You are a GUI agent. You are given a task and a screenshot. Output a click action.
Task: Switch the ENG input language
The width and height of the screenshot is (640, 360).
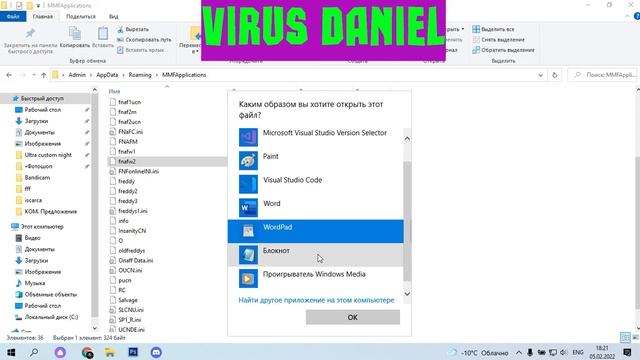(x=578, y=353)
